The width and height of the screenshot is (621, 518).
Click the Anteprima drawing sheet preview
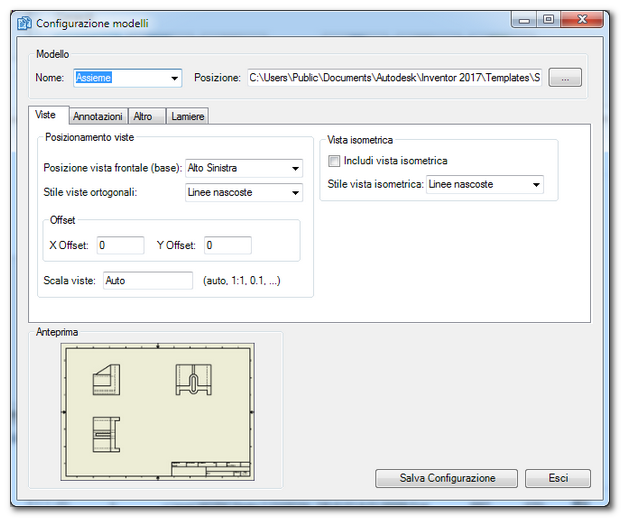158,412
